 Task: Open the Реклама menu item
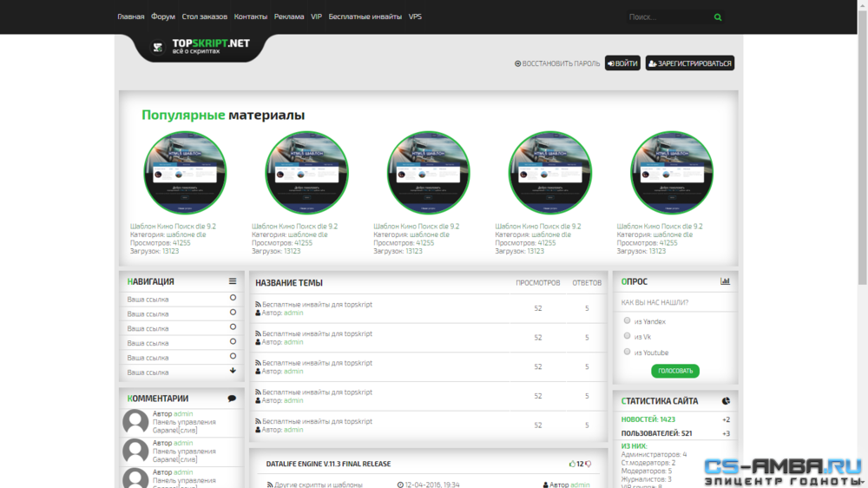click(289, 16)
